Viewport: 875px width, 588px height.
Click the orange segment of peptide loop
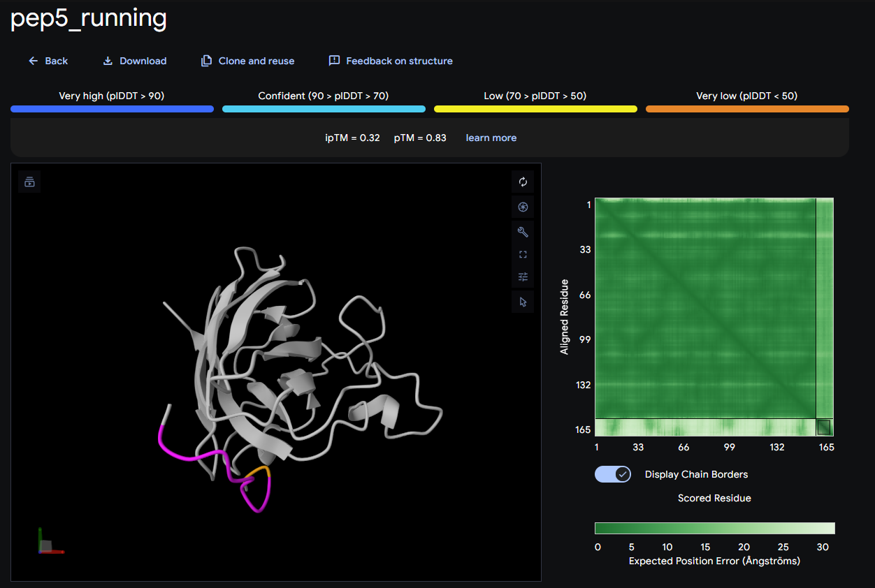click(x=260, y=471)
